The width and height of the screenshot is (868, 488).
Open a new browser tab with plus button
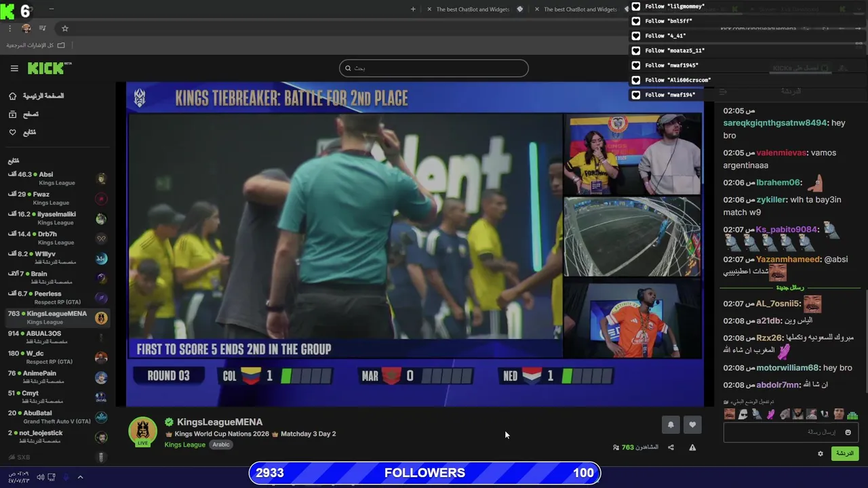(x=413, y=9)
